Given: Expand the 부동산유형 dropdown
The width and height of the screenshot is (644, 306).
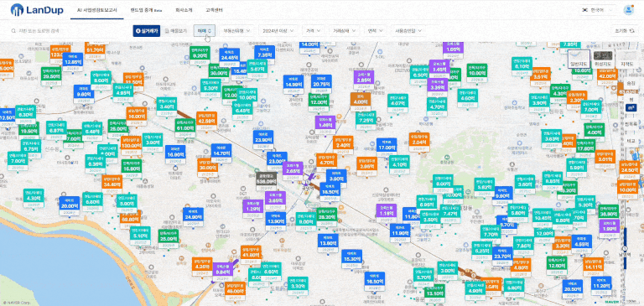Looking at the screenshot, I should pyautogui.click(x=236, y=31).
